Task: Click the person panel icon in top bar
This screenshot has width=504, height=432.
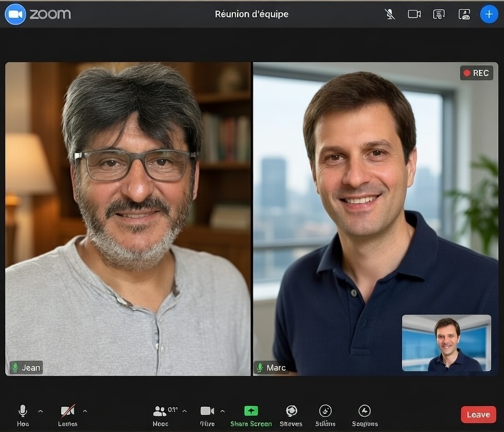Action: 464,14
